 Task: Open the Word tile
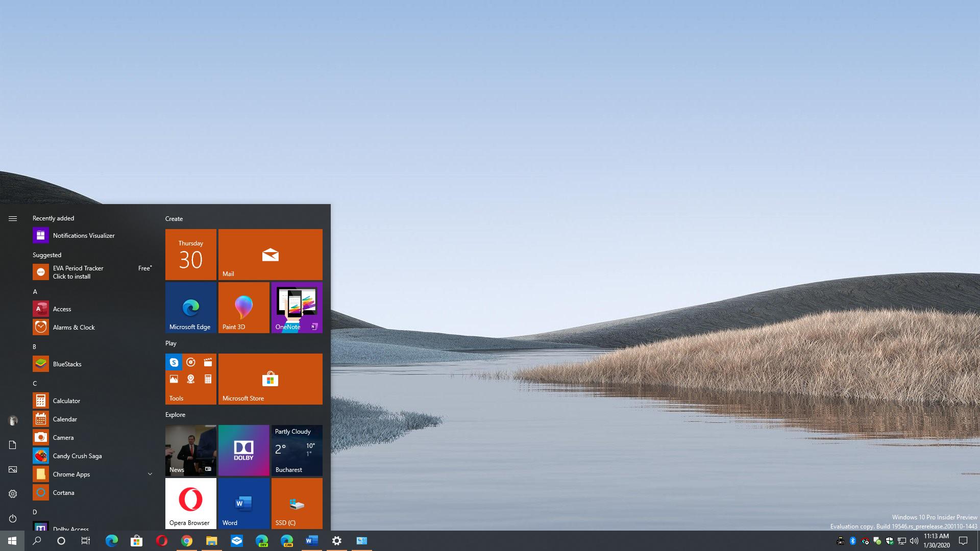pos(244,504)
